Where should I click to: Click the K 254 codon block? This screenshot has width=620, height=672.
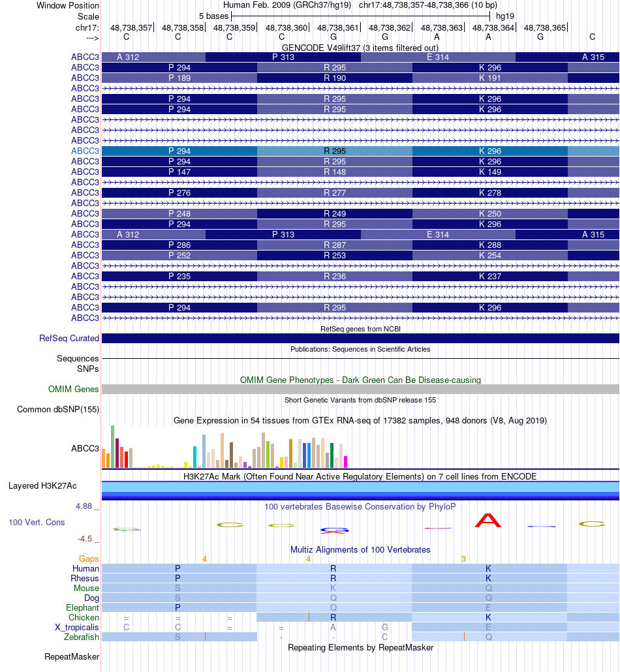tap(489, 256)
